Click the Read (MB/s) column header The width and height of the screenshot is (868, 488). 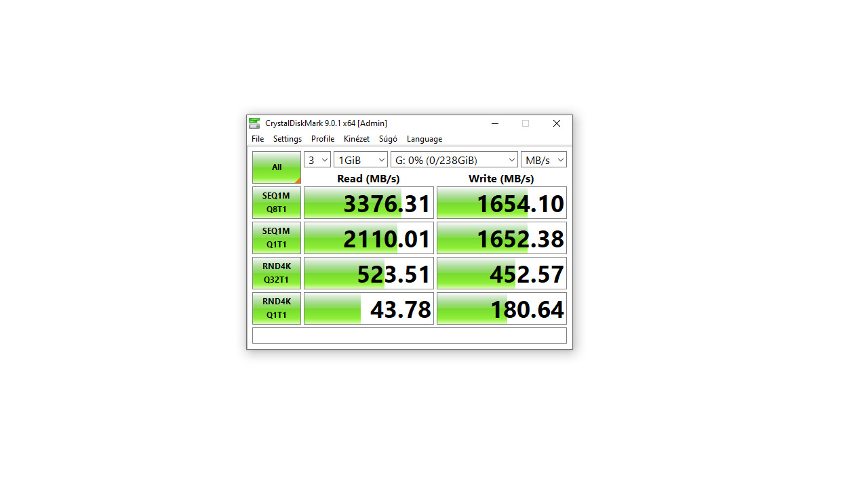pyautogui.click(x=368, y=179)
